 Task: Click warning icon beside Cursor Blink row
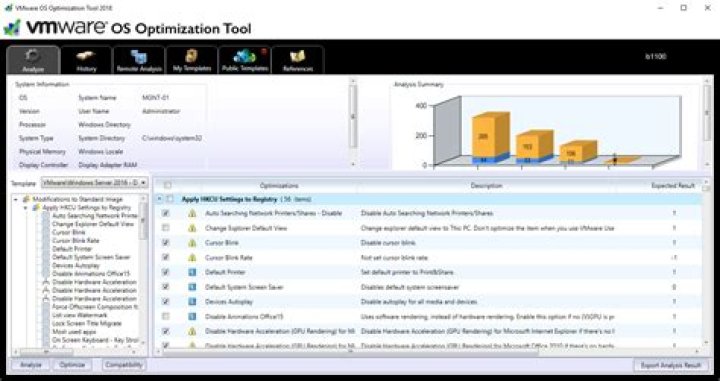[192, 243]
